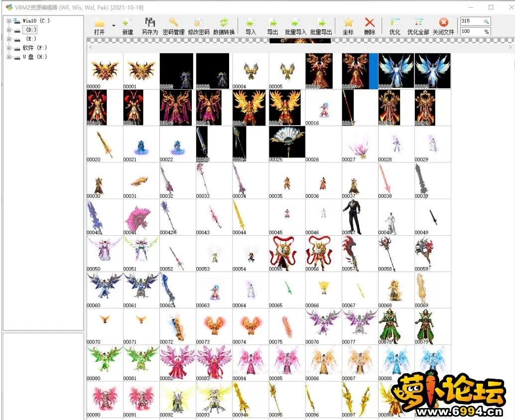Click the 数据转换 data convert icon

[x=224, y=23]
